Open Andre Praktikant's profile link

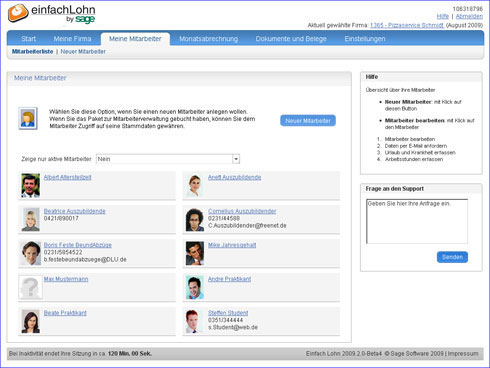pyautogui.click(x=229, y=279)
